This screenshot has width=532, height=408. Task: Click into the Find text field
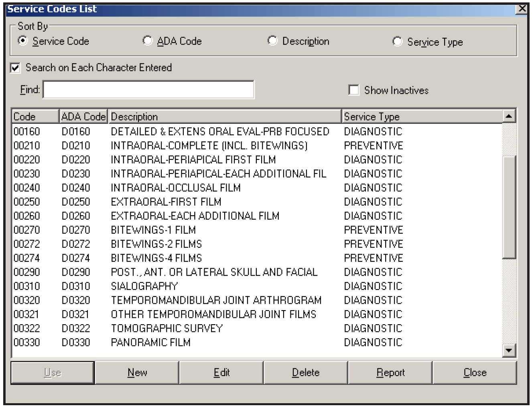tap(148, 89)
